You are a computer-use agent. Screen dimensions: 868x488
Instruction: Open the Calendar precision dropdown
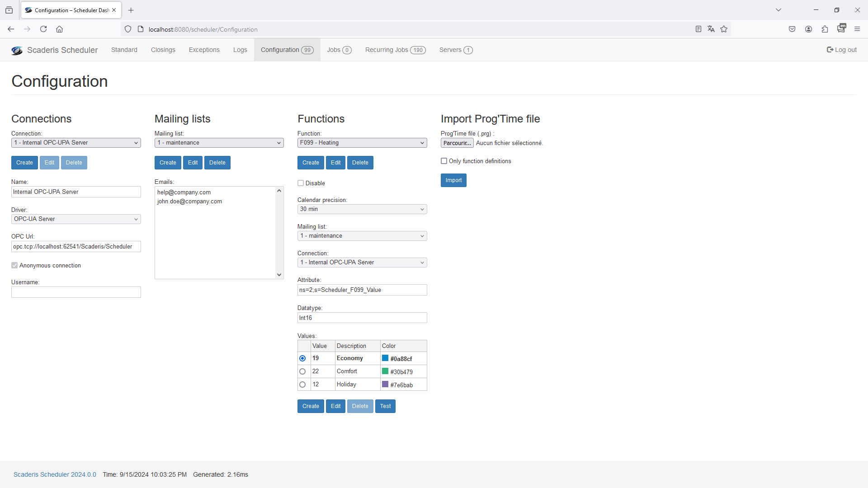(362, 209)
